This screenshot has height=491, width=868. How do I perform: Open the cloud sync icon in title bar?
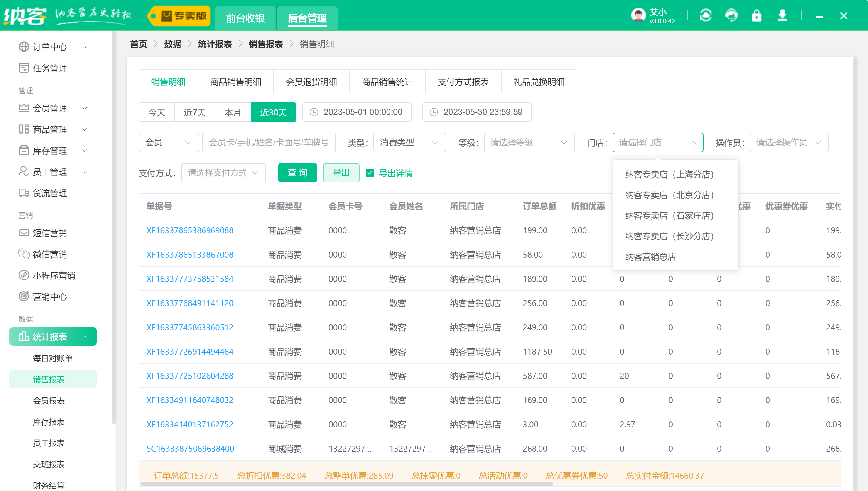[706, 15]
